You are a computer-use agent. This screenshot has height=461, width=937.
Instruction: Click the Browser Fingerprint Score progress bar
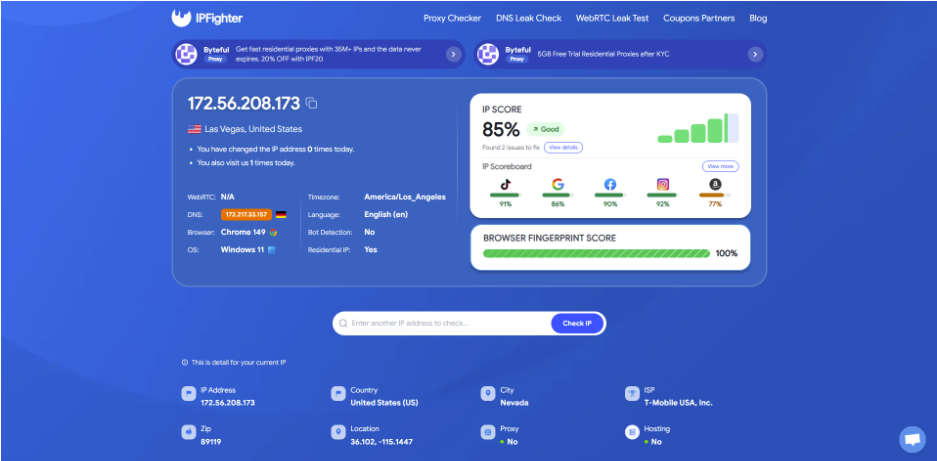pos(596,254)
